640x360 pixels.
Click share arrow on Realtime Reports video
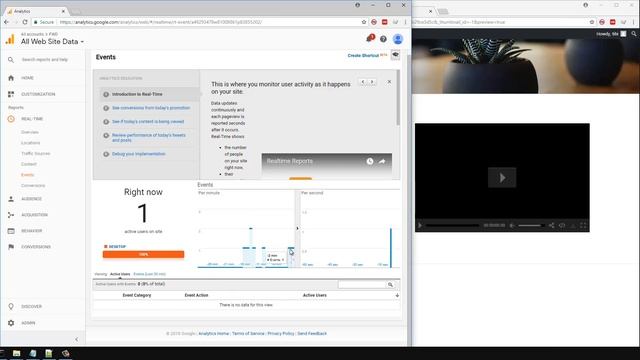[382, 161]
